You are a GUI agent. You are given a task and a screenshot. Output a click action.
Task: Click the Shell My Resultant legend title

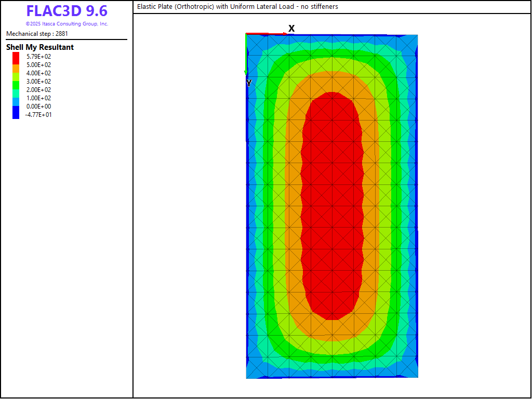click(x=40, y=47)
